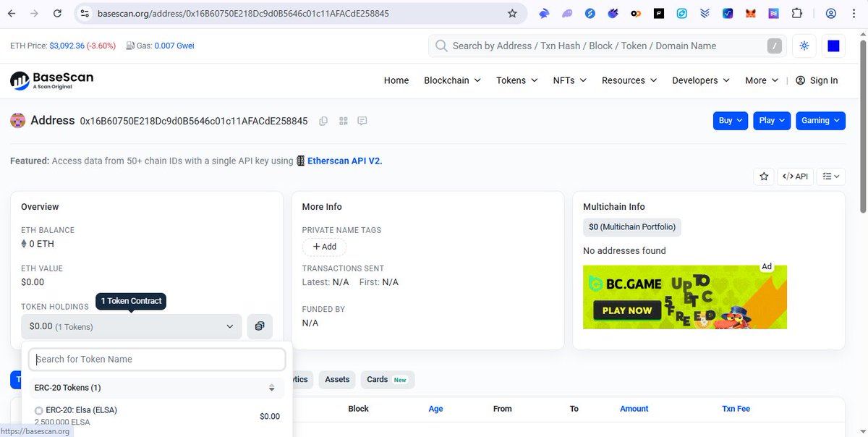
Task: Open the Resources menu
Action: click(x=629, y=80)
